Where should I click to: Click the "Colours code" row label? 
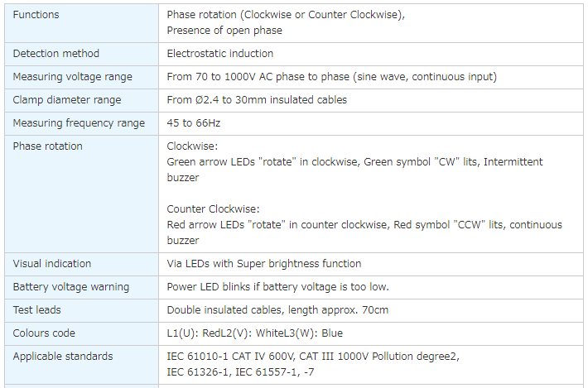[x=44, y=333]
